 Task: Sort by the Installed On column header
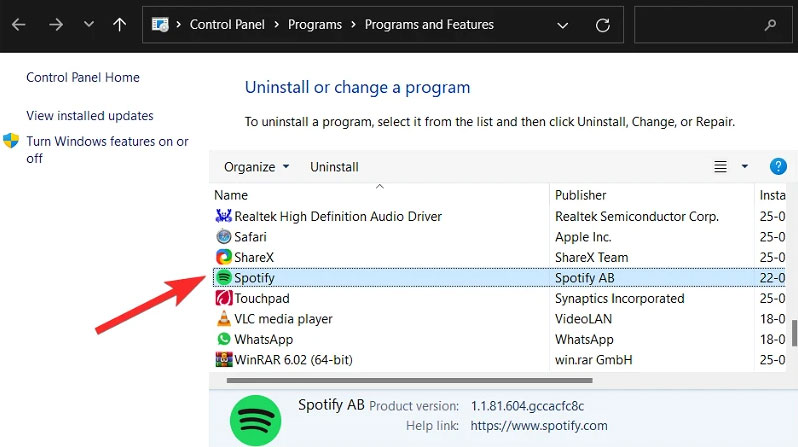[x=771, y=195]
